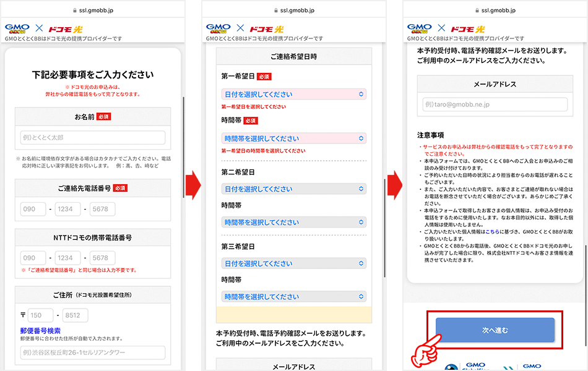Image resolution: width=588 pixels, height=371 pixels.
Task: Click ssl.gmobb.jp address bar in right phone
Action: pos(495,11)
